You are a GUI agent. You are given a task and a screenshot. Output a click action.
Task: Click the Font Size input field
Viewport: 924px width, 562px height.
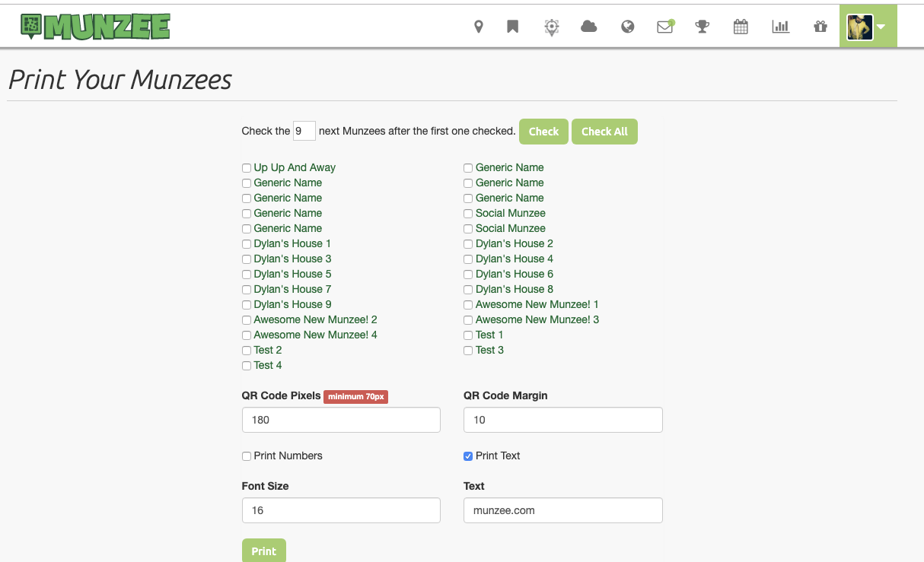[341, 510]
